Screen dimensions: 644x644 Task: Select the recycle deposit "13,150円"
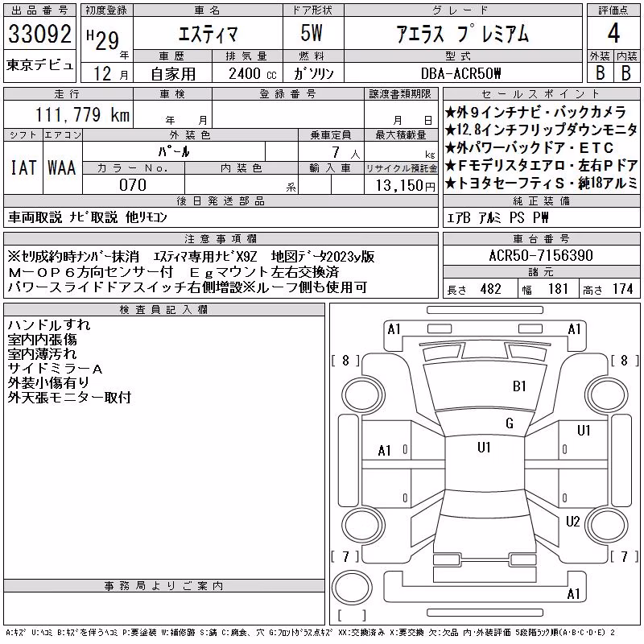(x=406, y=186)
